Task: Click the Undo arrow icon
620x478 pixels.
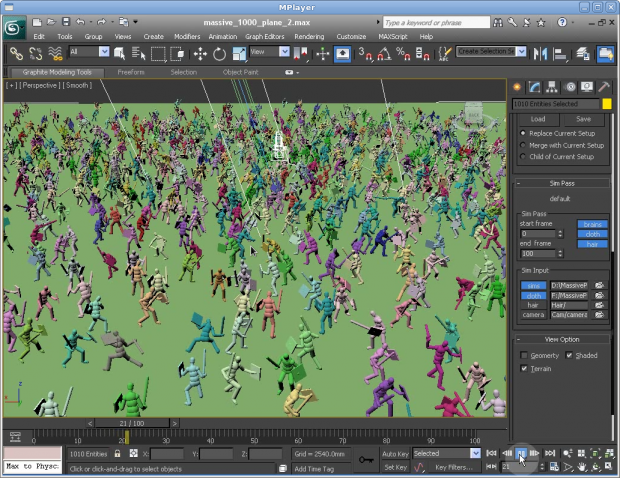Action: [x=80, y=22]
